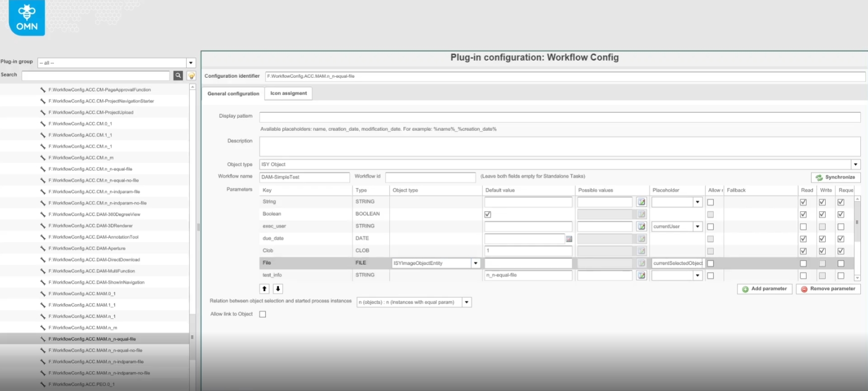Expand the ISY Object type dropdown
The width and height of the screenshot is (868, 391).
pos(855,165)
